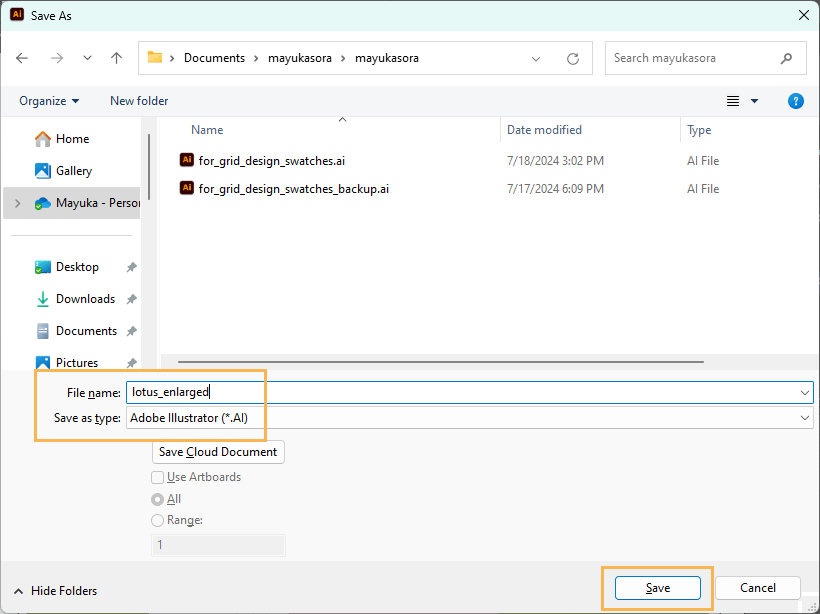Enable the Use Artboards checkbox
This screenshot has height=614, width=820.
coord(157,477)
